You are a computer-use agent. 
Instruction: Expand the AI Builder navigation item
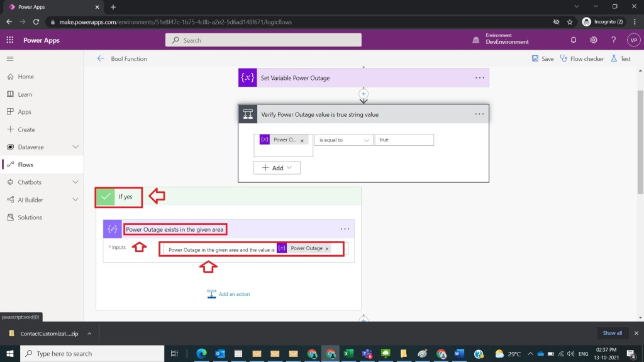coord(75,200)
